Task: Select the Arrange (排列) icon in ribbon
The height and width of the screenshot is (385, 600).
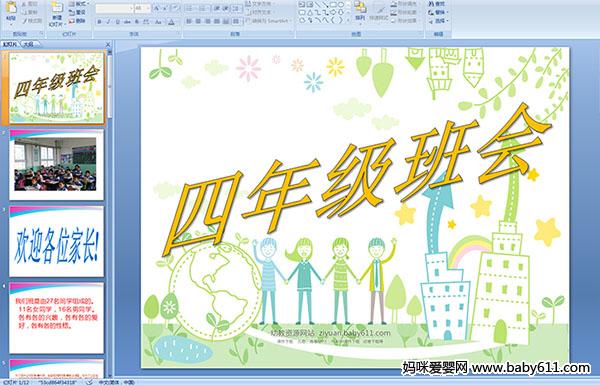Action: click(x=360, y=11)
